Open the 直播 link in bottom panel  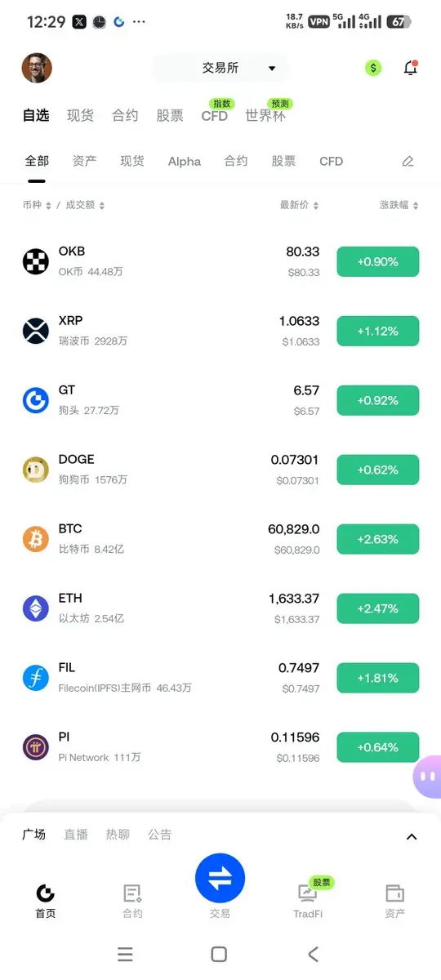(76, 835)
